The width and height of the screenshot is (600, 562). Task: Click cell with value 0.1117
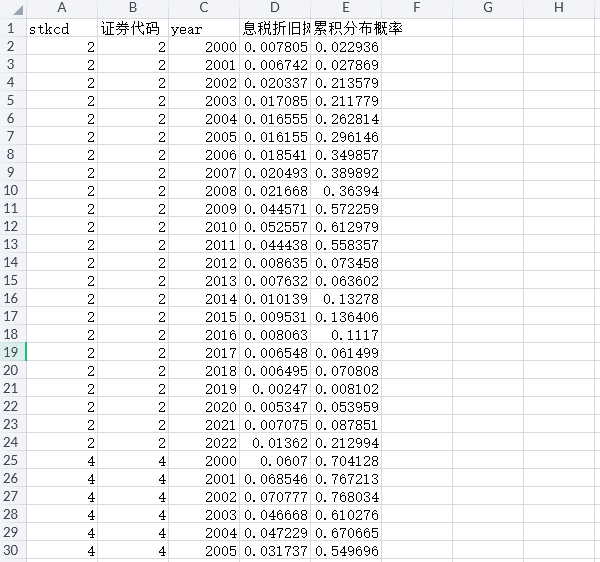346,335
